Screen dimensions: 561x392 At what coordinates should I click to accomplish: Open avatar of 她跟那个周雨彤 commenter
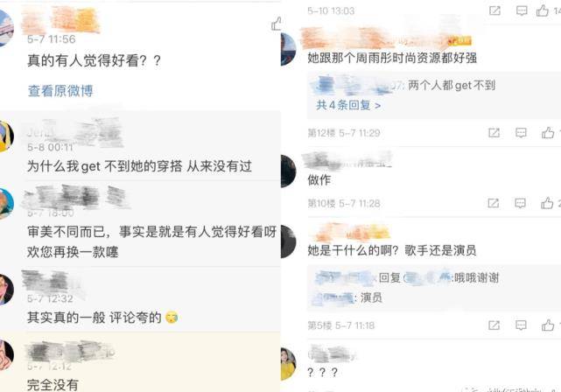coord(288,49)
